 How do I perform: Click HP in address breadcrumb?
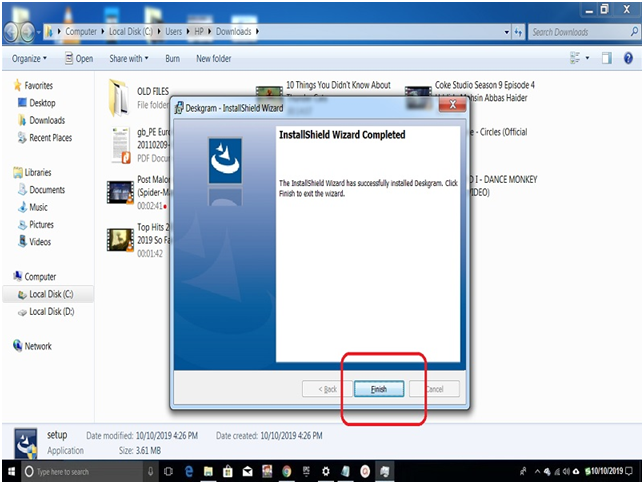tap(199, 32)
